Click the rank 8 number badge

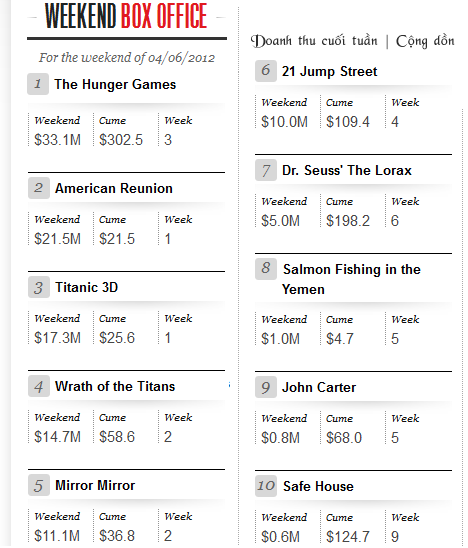coord(266,269)
